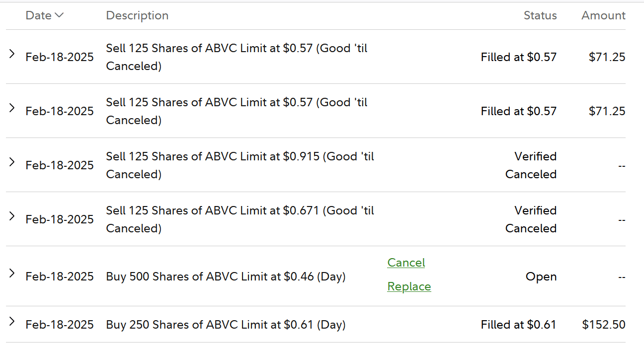Expand the first Sell $0.57 filled order row

(12, 54)
